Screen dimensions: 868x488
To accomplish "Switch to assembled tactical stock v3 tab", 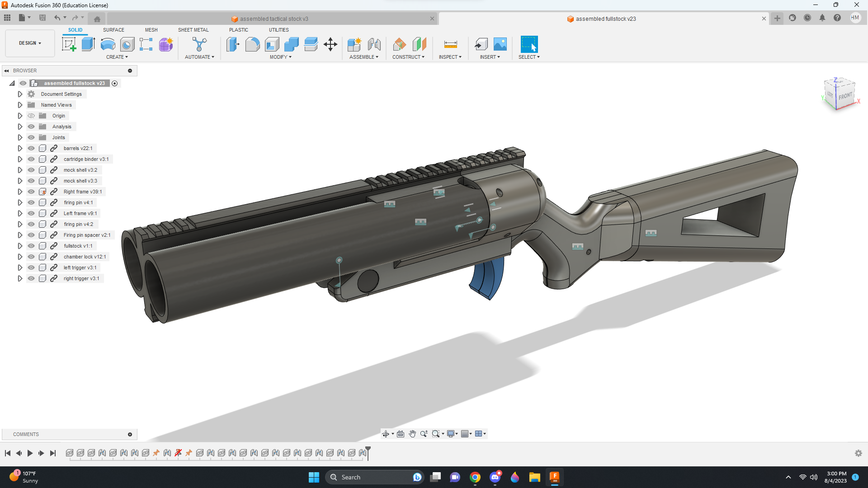I will tap(274, 19).
